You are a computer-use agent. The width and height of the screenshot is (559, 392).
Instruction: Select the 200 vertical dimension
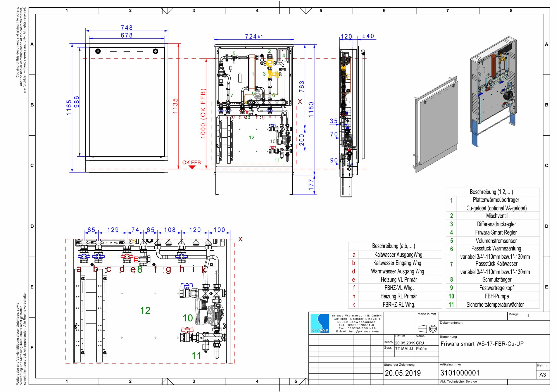(301, 140)
